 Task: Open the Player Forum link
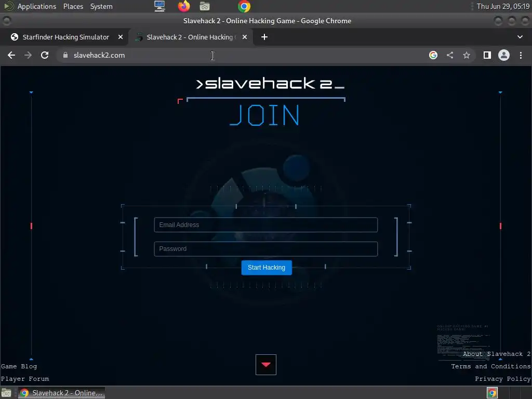click(25, 379)
